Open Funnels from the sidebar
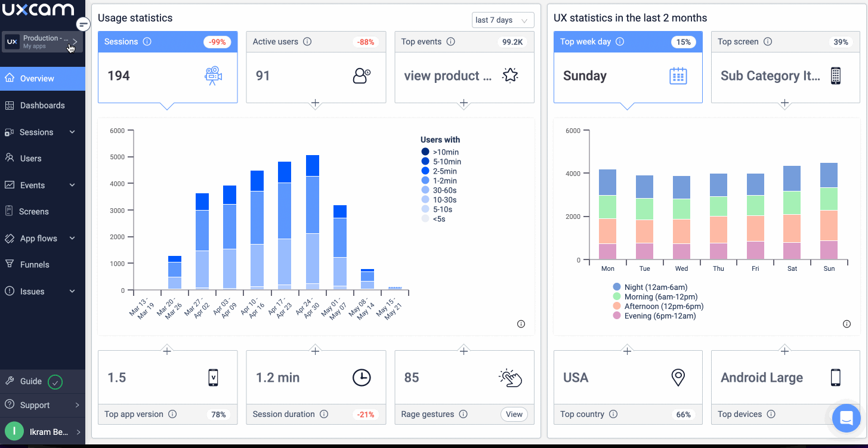Image resolution: width=868 pixels, height=448 pixels. coord(35,265)
